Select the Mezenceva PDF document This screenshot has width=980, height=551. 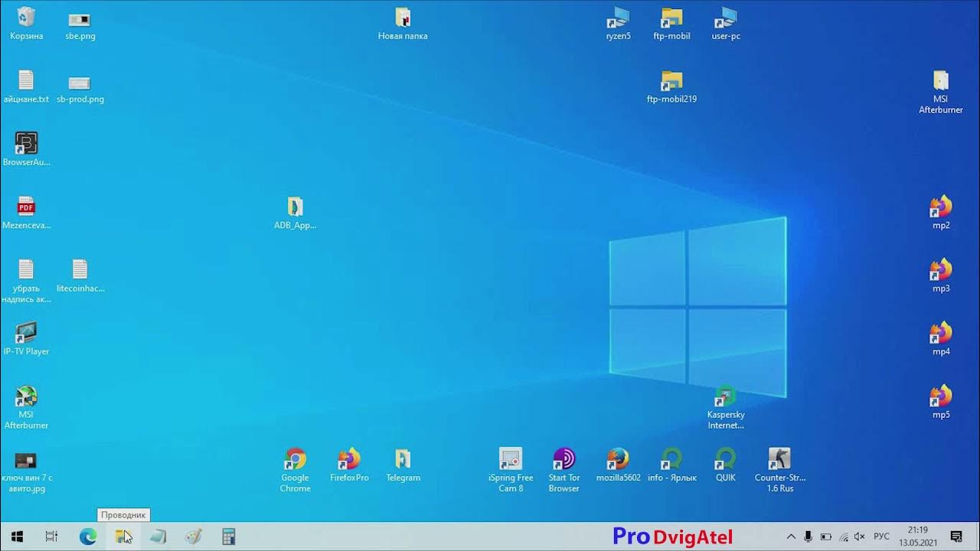pyautogui.click(x=26, y=213)
